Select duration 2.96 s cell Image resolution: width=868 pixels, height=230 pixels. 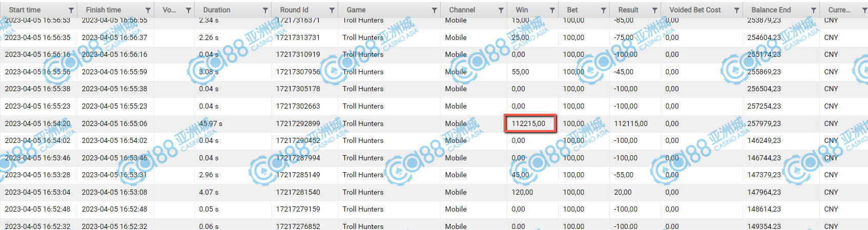pos(209,175)
